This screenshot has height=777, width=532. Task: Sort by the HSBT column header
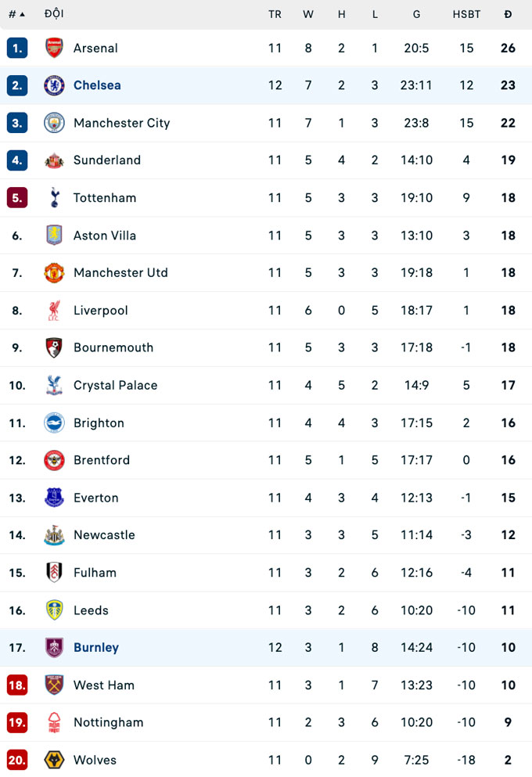tap(466, 14)
